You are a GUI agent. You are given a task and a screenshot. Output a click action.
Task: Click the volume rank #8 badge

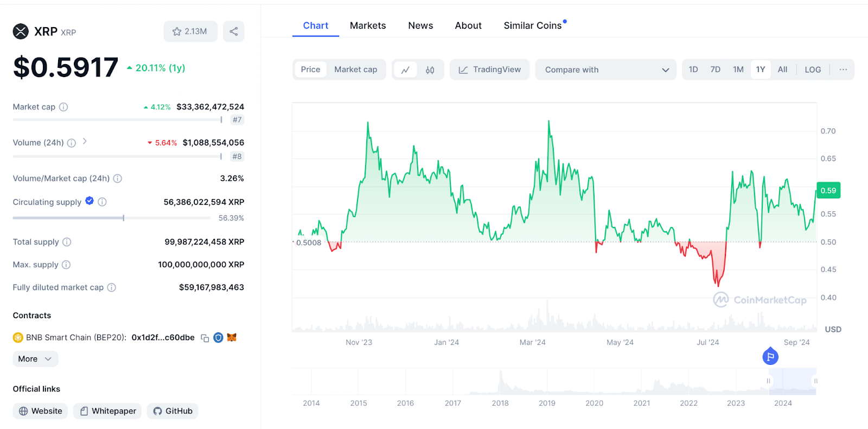point(237,156)
